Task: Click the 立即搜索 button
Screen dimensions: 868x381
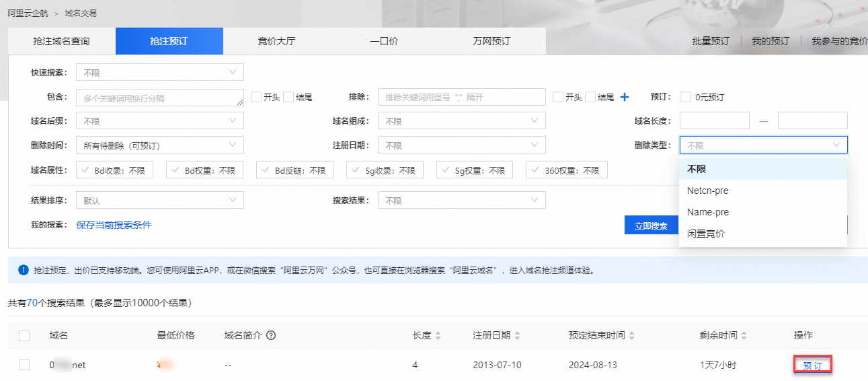Action: click(x=652, y=226)
